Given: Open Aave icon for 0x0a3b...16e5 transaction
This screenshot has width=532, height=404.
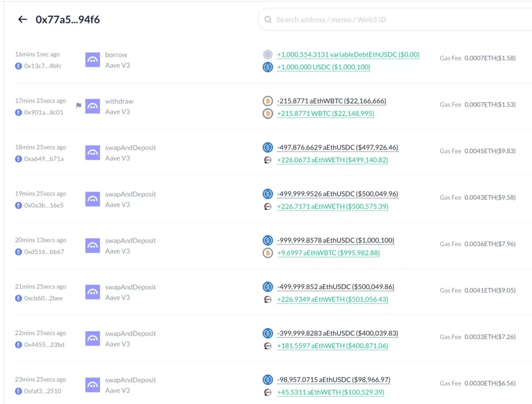Looking at the screenshot, I should [92, 199].
